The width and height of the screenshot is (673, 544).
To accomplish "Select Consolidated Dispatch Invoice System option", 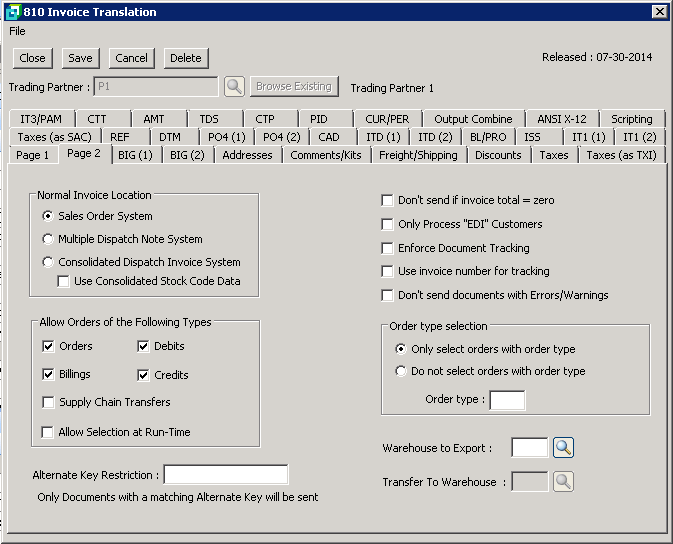I will click(48, 262).
